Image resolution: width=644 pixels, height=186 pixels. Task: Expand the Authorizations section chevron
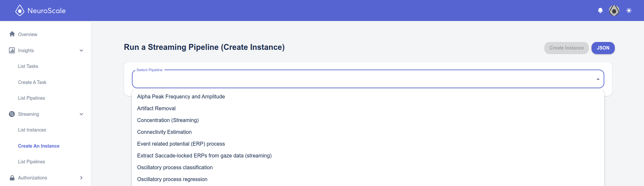tap(81, 178)
